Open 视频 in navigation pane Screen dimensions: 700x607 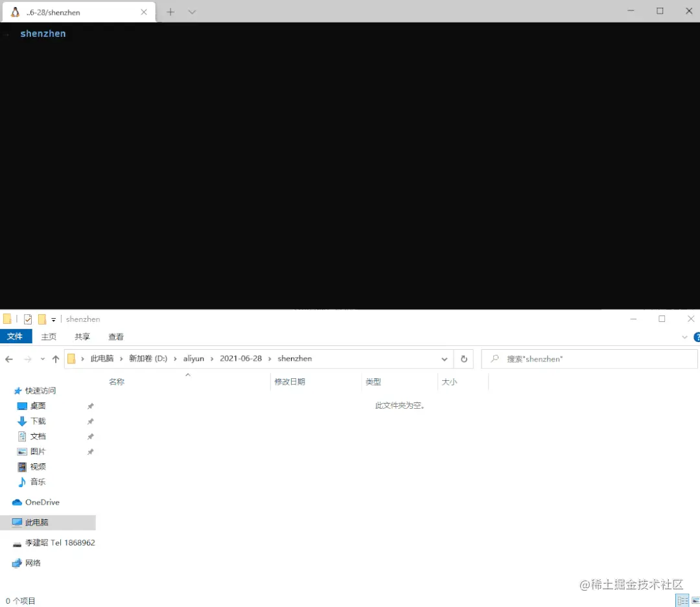tap(38, 466)
